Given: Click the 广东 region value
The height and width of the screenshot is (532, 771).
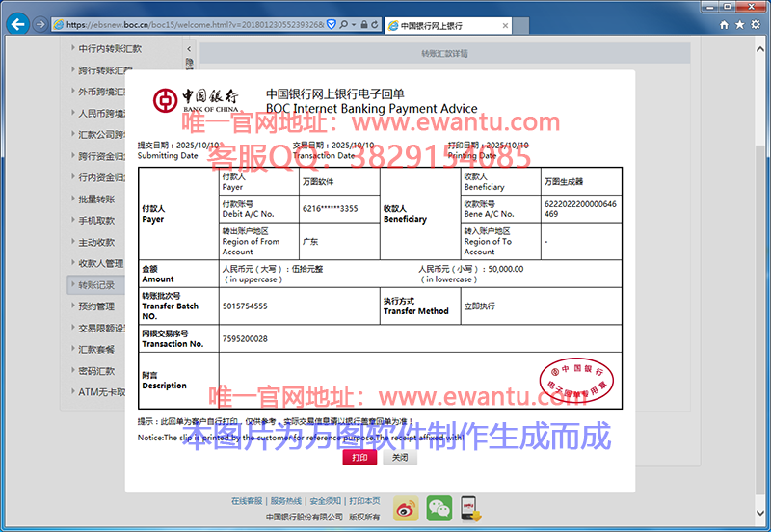Looking at the screenshot, I should tap(310, 241).
